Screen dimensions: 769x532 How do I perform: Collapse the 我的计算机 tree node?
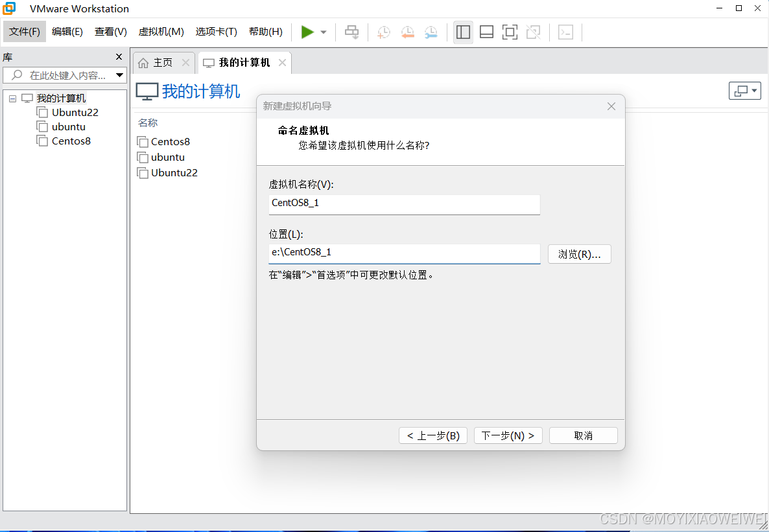[x=12, y=98]
